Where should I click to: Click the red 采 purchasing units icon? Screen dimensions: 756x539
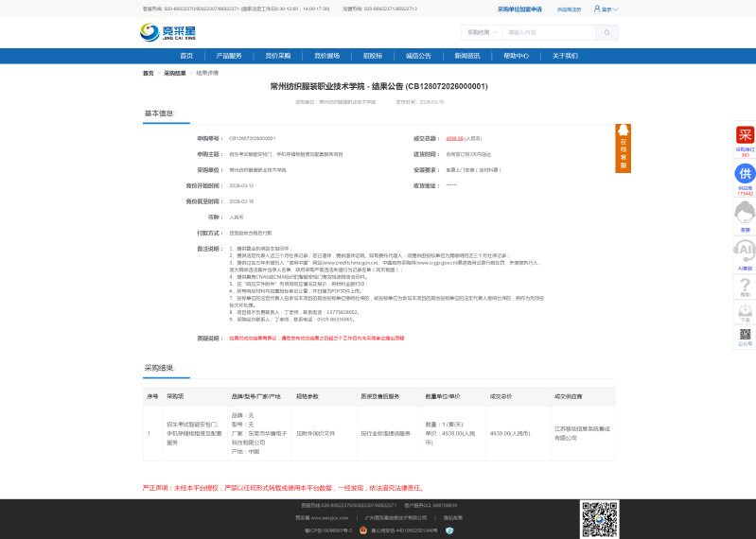point(745,136)
